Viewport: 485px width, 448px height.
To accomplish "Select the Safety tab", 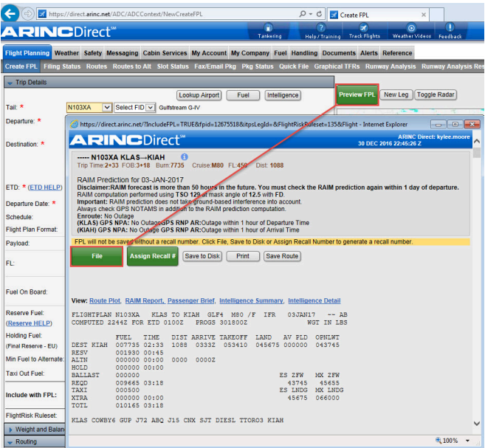I will tap(93, 53).
